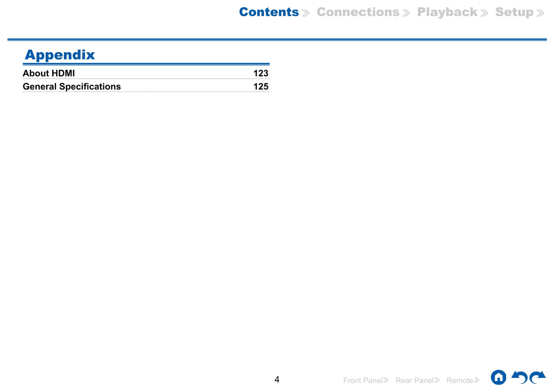Click the double chevron after Front Panel

386,380
